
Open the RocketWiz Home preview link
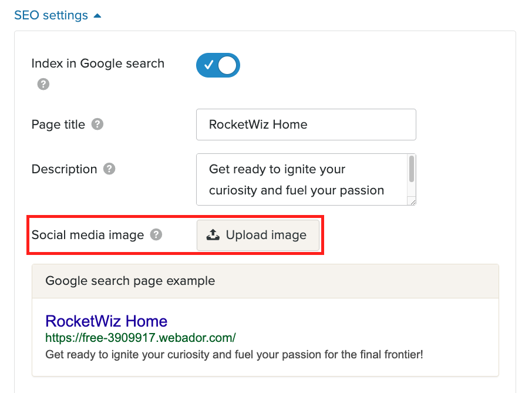coord(106,321)
